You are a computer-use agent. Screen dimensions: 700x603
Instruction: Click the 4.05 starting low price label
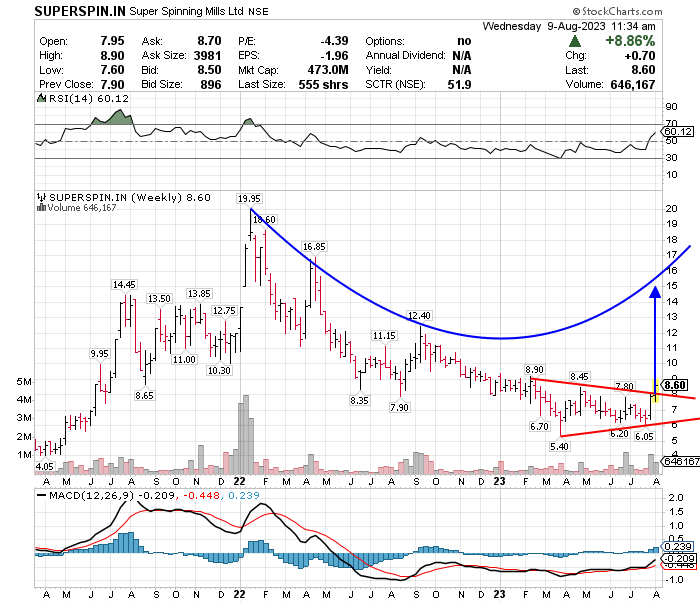[x=45, y=467]
